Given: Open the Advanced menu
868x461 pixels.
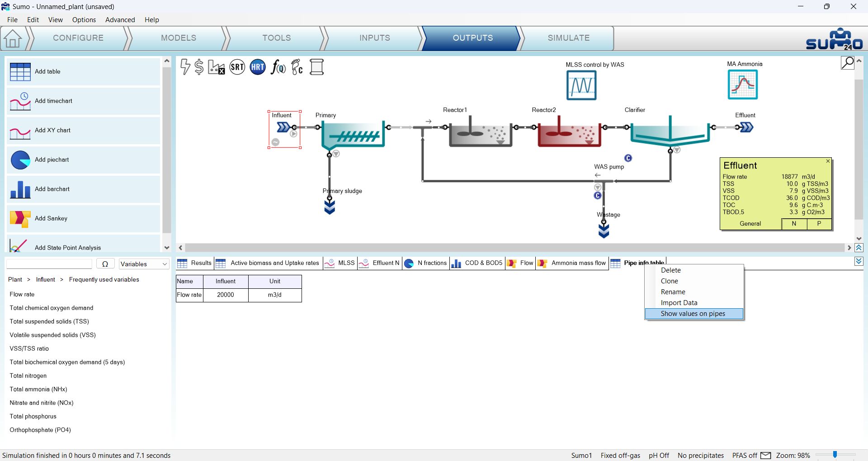Looking at the screenshot, I should tap(120, 19).
